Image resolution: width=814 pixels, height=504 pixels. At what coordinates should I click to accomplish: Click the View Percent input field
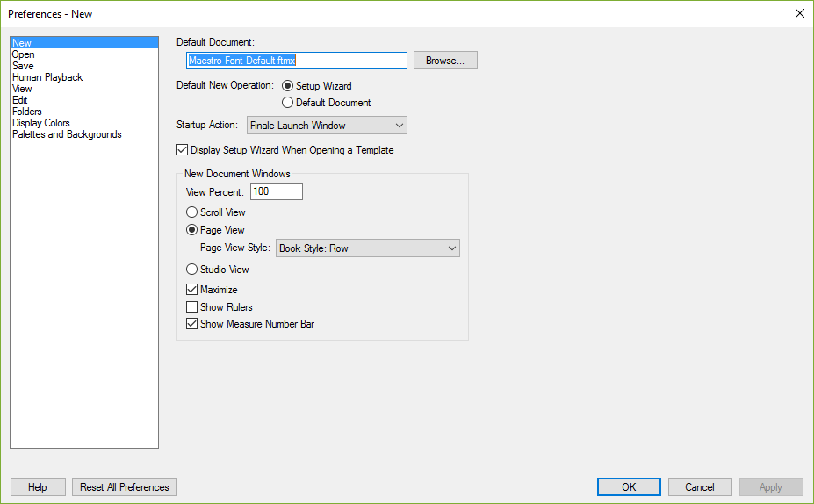pyautogui.click(x=277, y=191)
